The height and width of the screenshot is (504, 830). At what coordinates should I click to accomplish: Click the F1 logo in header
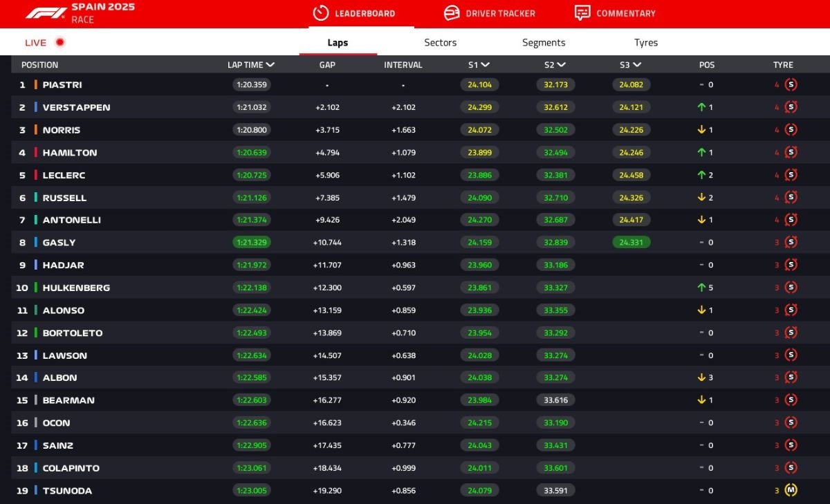[46, 13]
